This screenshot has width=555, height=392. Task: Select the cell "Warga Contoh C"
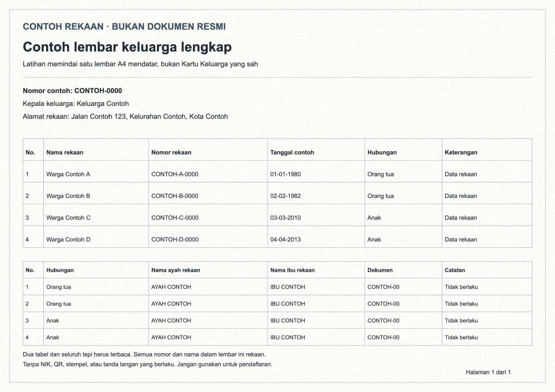click(68, 218)
